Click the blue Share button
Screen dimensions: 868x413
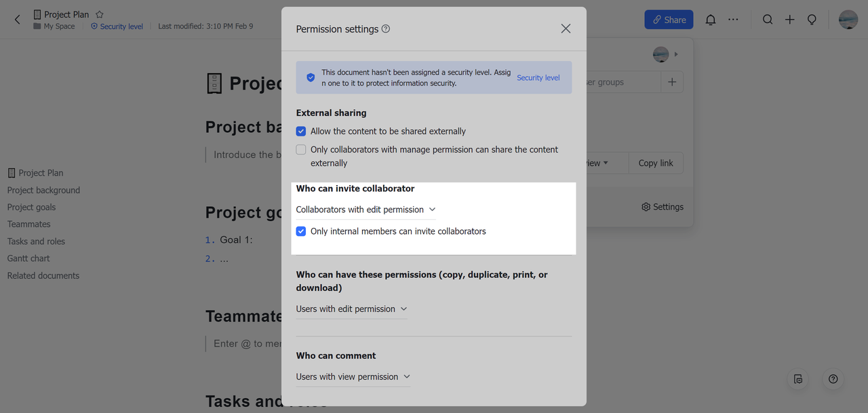point(668,20)
